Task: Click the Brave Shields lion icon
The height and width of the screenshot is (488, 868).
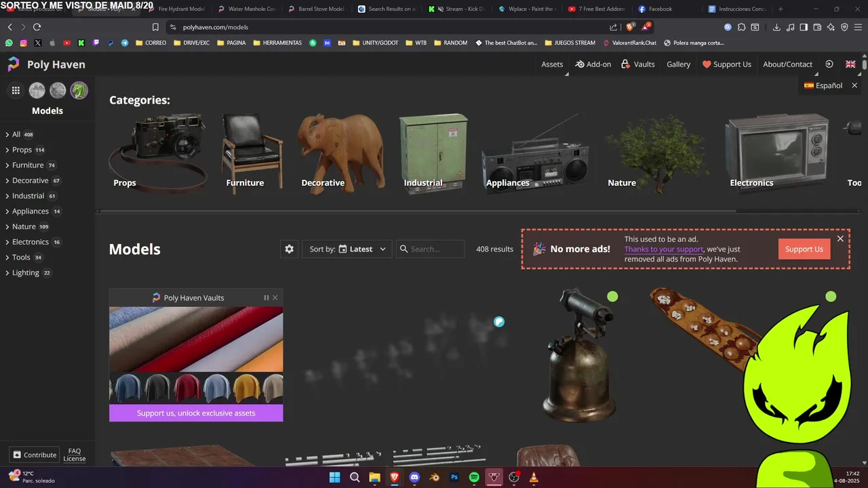Action: click(x=630, y=27)
